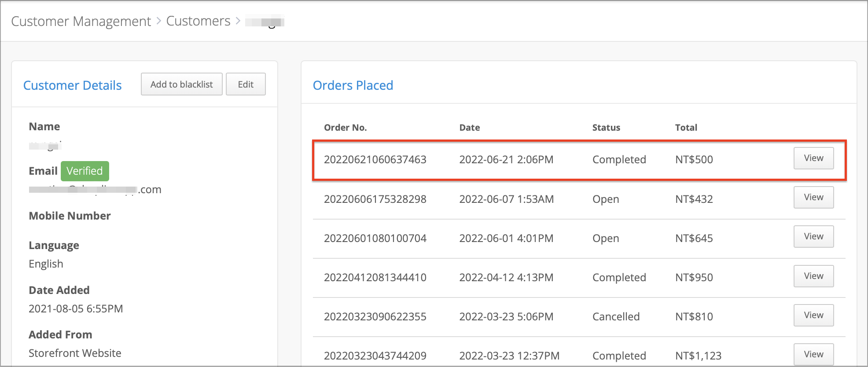Click date 2022-03-23 5:06PM

[506, 316]
